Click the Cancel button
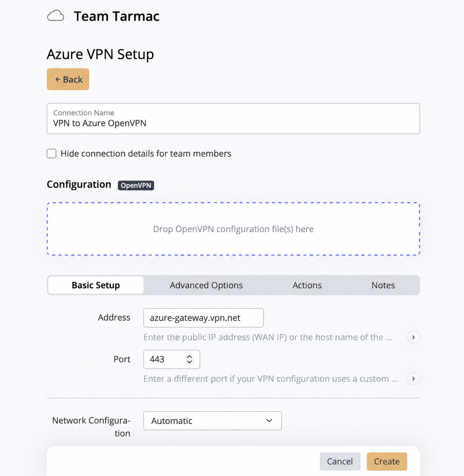 pyautogui.click(x=340, y=461)
